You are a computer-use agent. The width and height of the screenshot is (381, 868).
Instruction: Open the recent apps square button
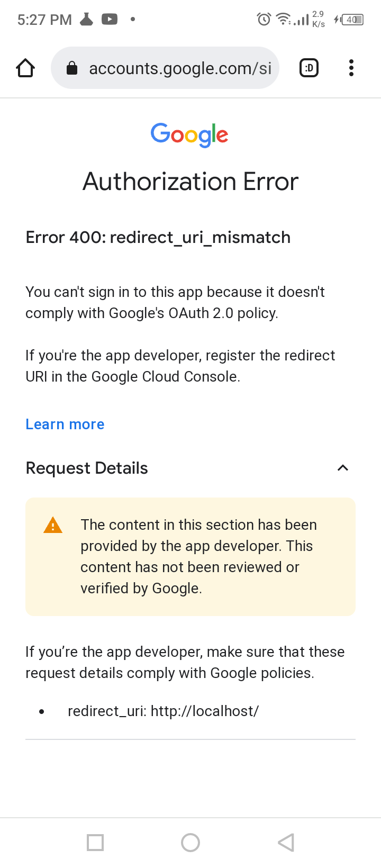coord(95,842)
